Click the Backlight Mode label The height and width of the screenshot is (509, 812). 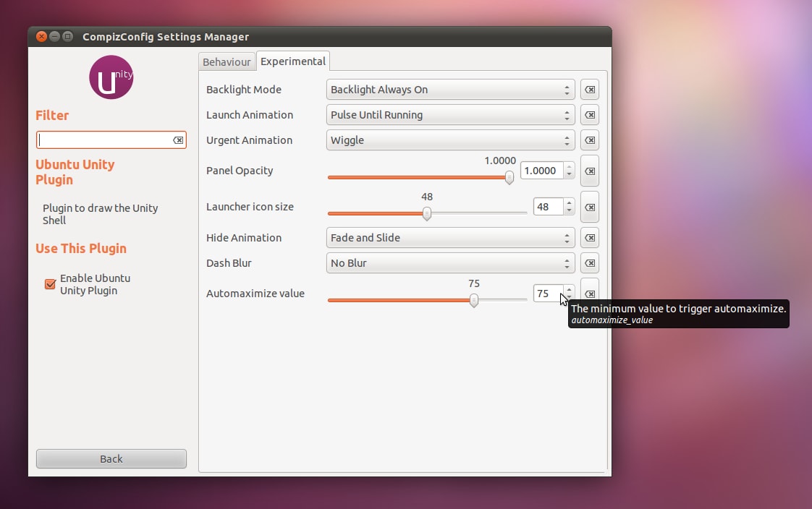pyautogui.click(x=244, y=90)
